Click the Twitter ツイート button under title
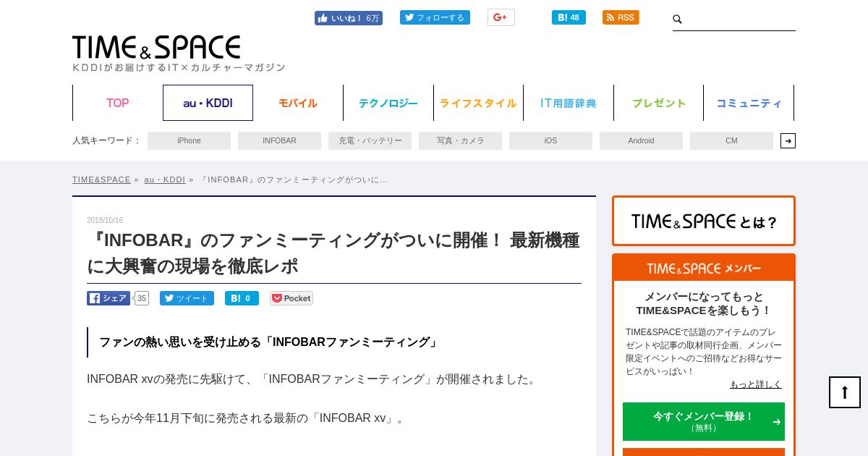This screenshot has height=456, width=868. [x=187, y=298]
